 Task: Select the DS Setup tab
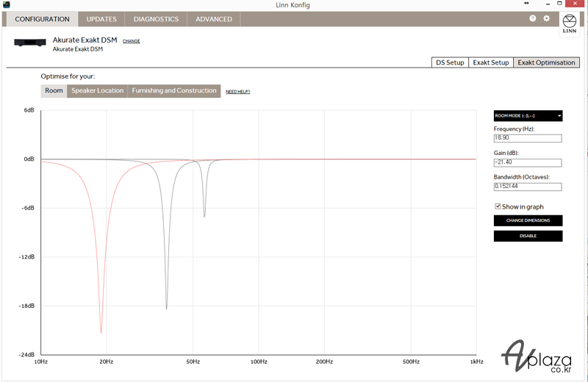pos(450,62)
